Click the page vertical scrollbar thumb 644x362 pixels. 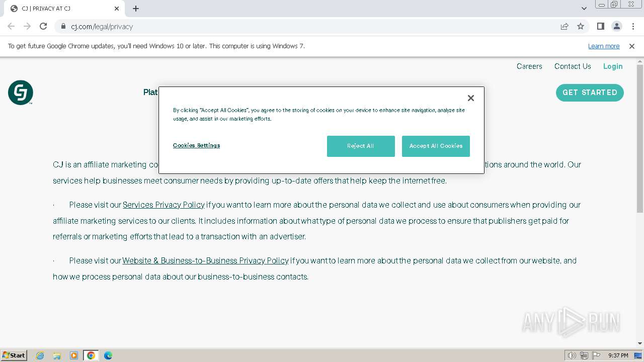coord(640,139)
